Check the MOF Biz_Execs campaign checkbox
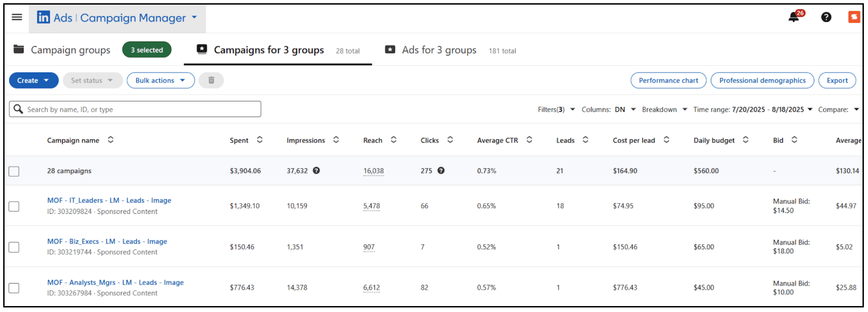The image size is (868, 312). 14,247
